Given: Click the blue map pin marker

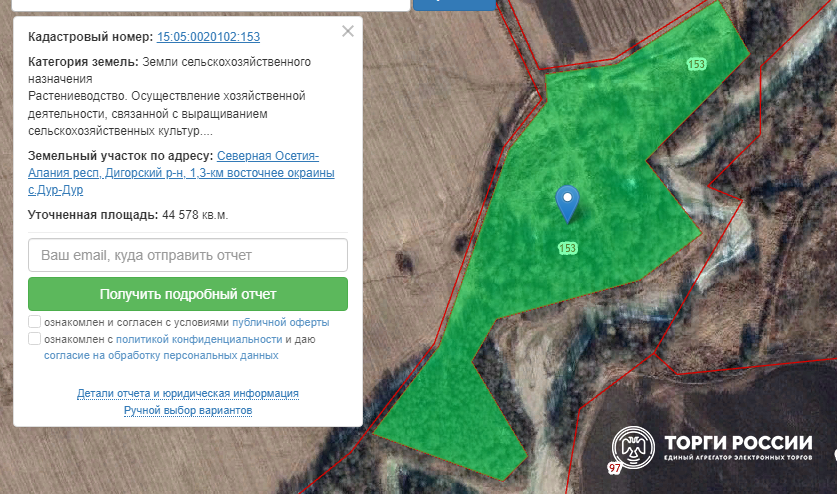Looking at the screenshot, I should click(x=567, y=203).
